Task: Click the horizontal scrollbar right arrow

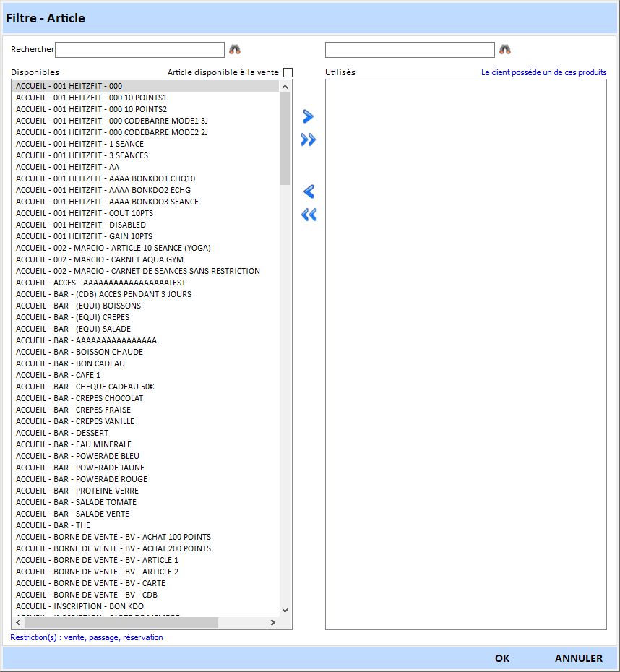Action: pyautogui.click(x=273, y=622)
